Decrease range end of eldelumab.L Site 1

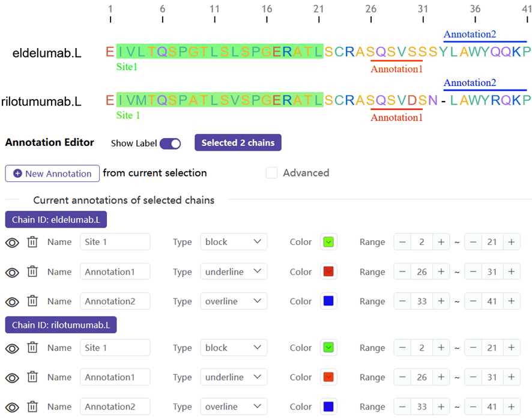click(473, 242)
